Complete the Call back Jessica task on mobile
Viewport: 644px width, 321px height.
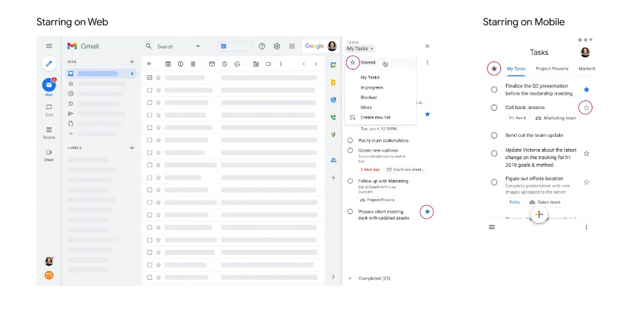494,108
